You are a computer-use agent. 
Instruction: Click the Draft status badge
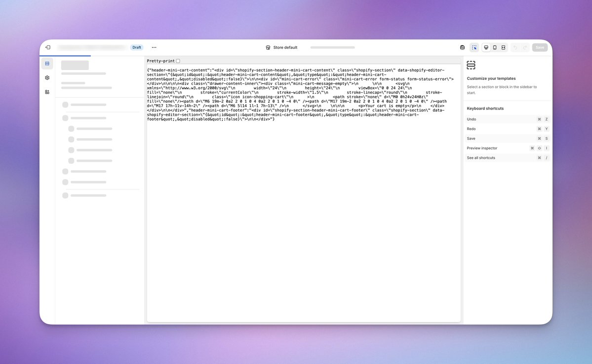pos(137,47)
